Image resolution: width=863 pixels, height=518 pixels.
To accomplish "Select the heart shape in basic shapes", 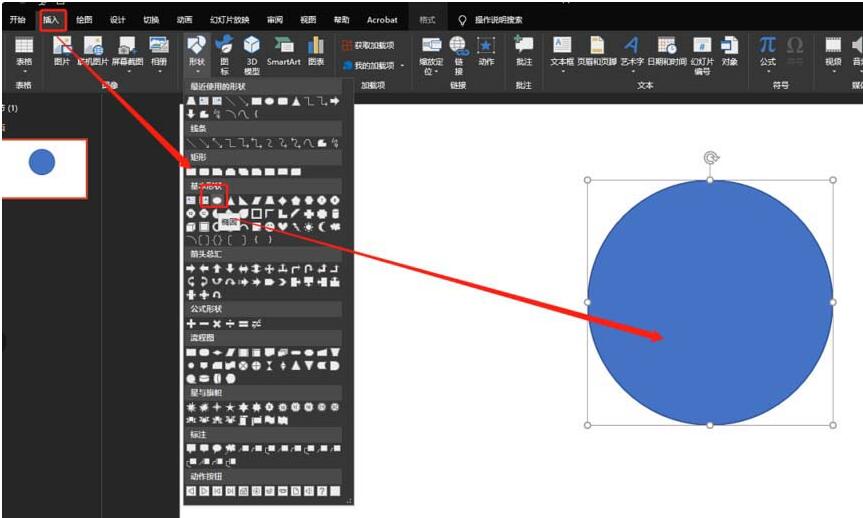I will click(x=283, y=227).
